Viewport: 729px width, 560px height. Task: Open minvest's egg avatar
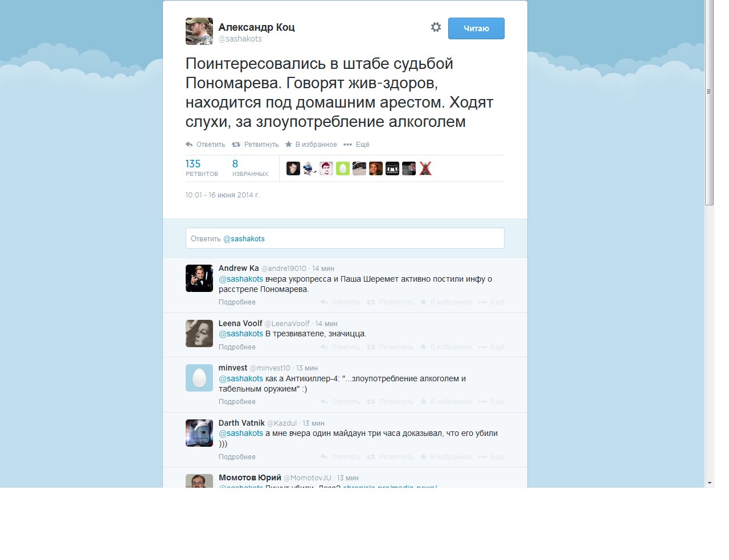pyautogui.click(x=199, y=378)
